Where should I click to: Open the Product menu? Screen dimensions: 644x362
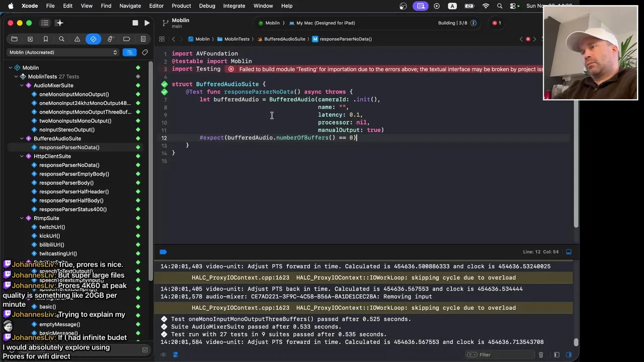[x=181, y=6]
